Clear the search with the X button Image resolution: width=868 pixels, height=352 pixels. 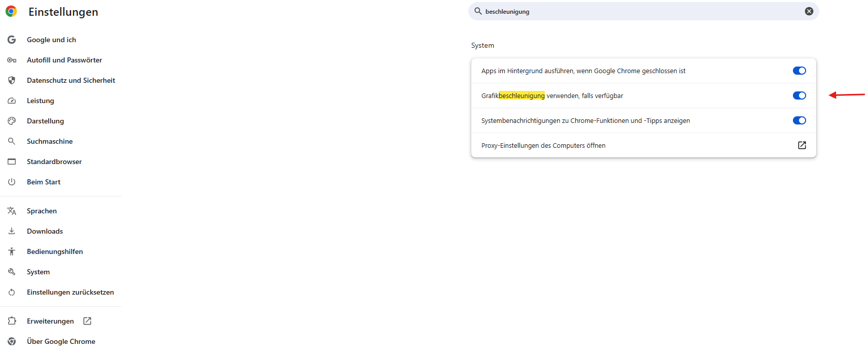point(809,11)
